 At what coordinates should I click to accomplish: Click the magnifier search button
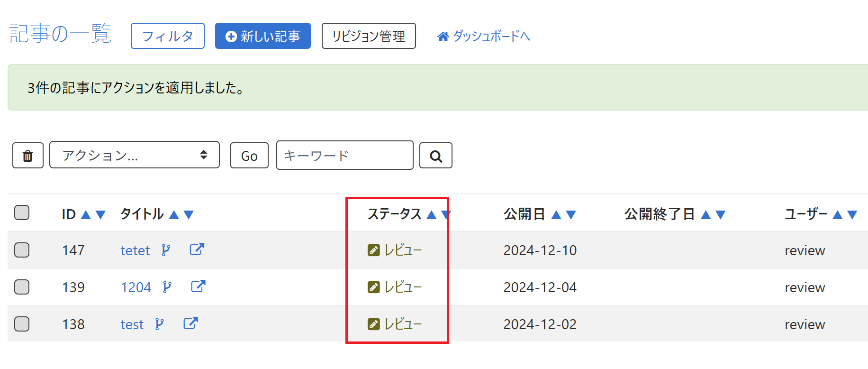pyautogui.click(x=436, y=156)
